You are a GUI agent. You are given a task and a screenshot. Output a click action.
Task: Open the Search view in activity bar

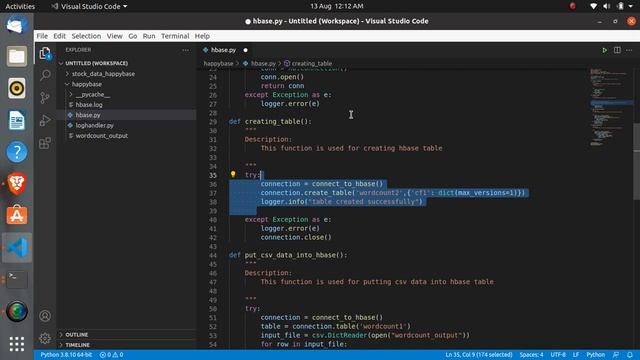click(x=45, y=75)
